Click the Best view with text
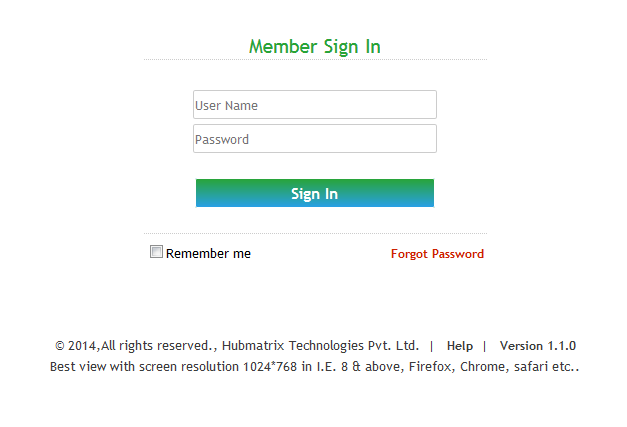 [90, 367]
